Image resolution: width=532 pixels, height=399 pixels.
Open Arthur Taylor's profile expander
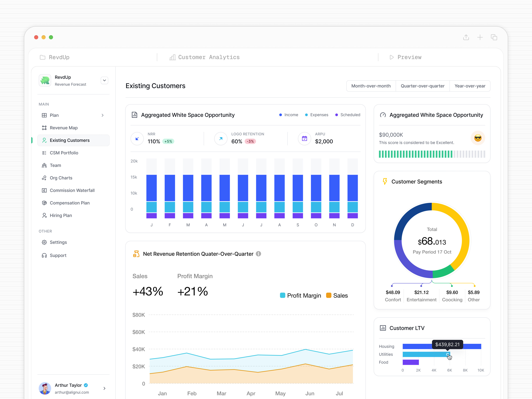[x=104, y=388]
